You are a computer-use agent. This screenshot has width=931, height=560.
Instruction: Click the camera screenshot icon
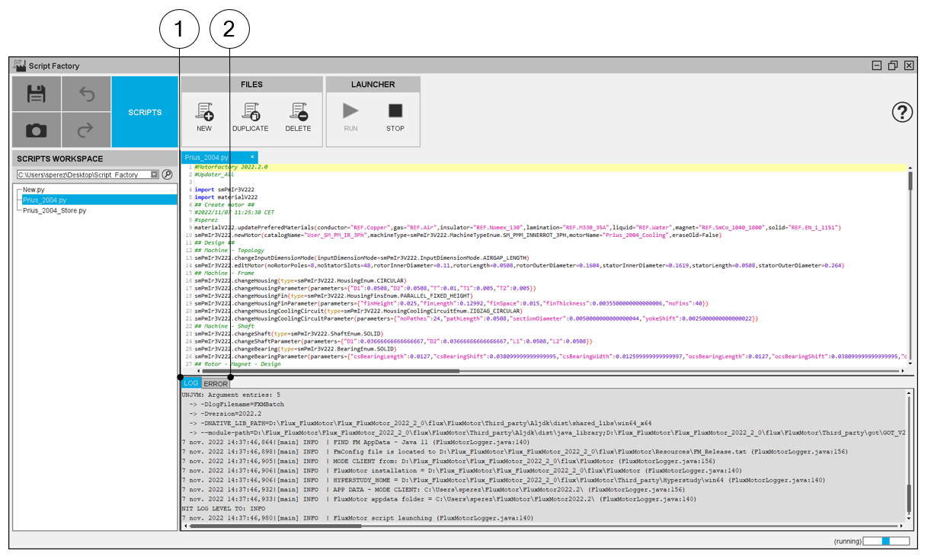[37, 130]
